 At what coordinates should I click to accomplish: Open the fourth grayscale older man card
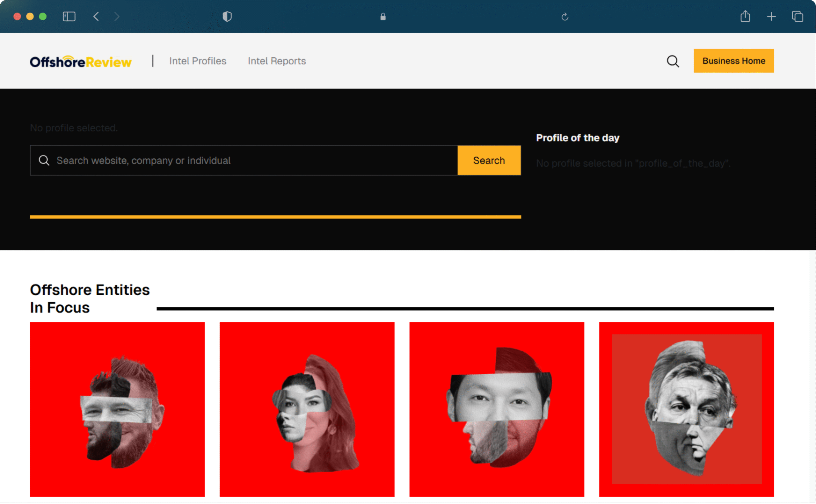686,409
